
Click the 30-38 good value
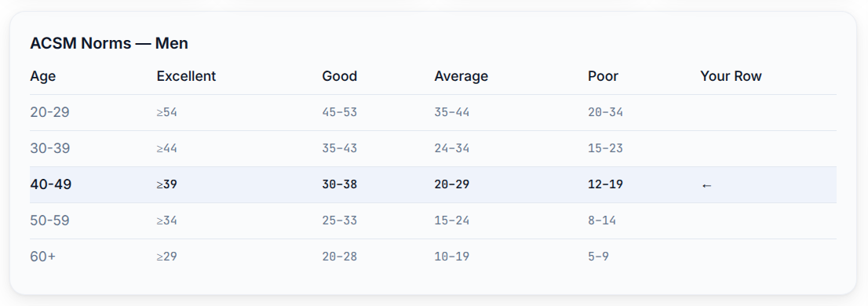339,185
